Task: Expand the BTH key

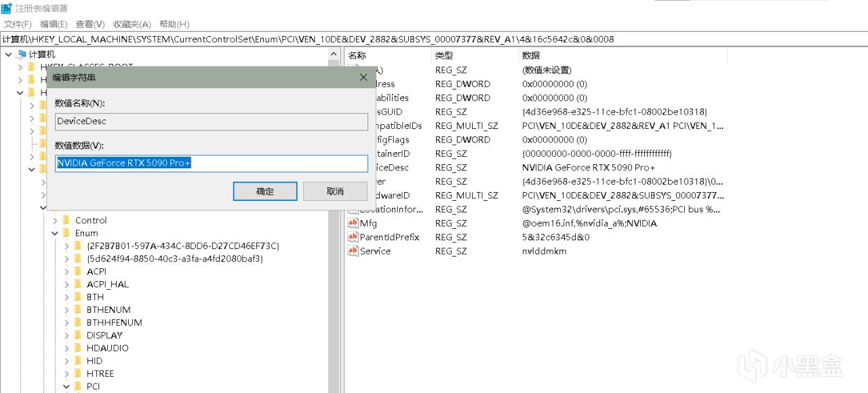Action: click(67, 297)
